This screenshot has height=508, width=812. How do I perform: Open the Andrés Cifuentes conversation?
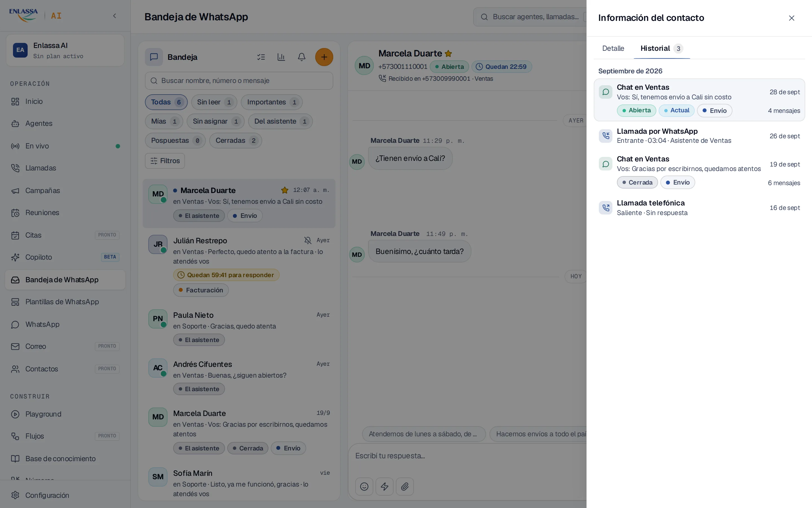pos(239,377)
